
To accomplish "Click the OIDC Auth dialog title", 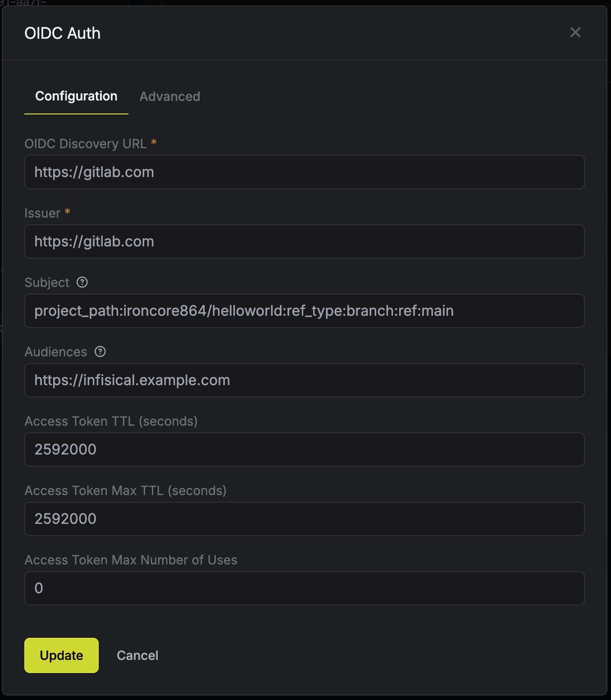I will [63, 32].
